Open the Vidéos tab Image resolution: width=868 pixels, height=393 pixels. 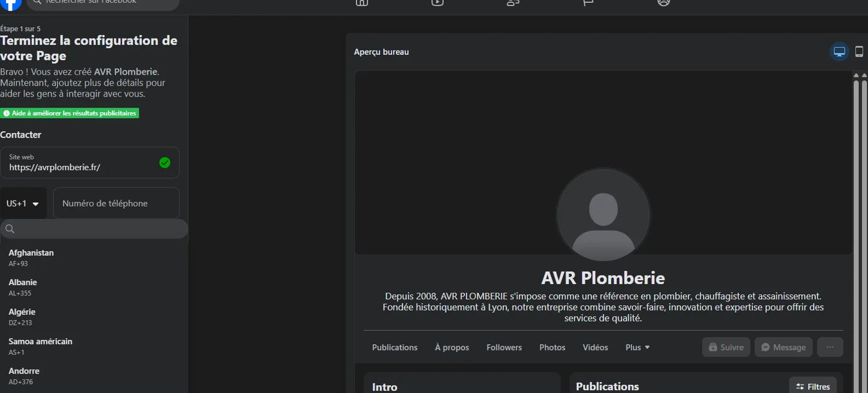pos(595,347)
